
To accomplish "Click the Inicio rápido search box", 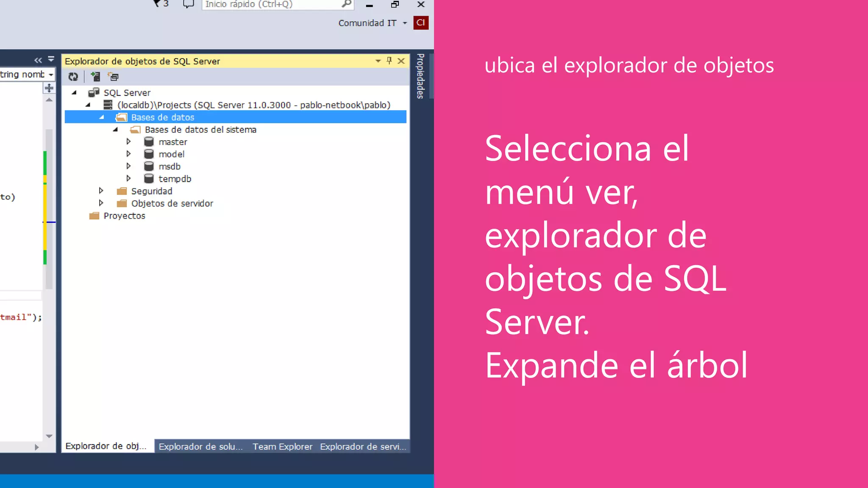I will point(278,4).
